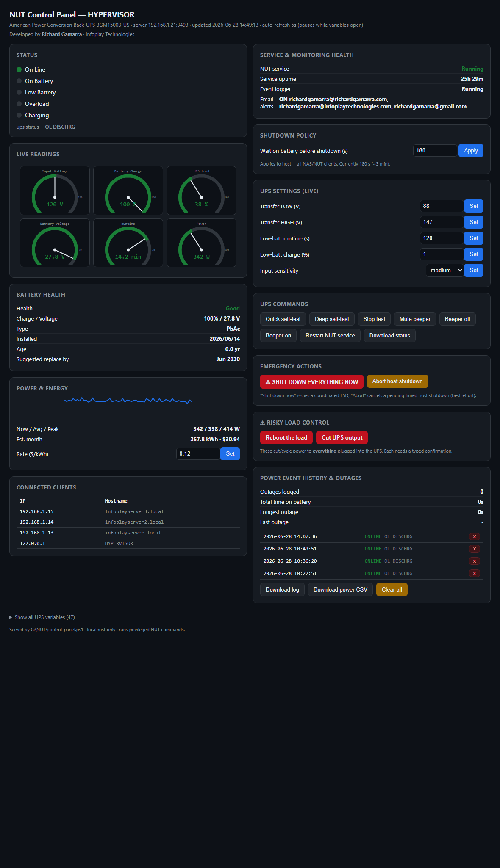This screenshot has height=868, width=500.
Task: Delete the 10:36:20 power event entry
Action: [474, 561]
